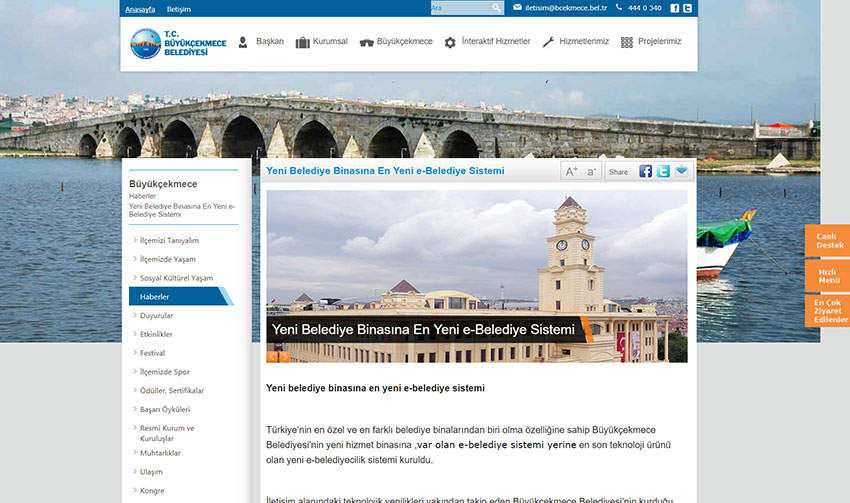Click the İnteraktif Hizmetler gear icon

tap(450, 42)
